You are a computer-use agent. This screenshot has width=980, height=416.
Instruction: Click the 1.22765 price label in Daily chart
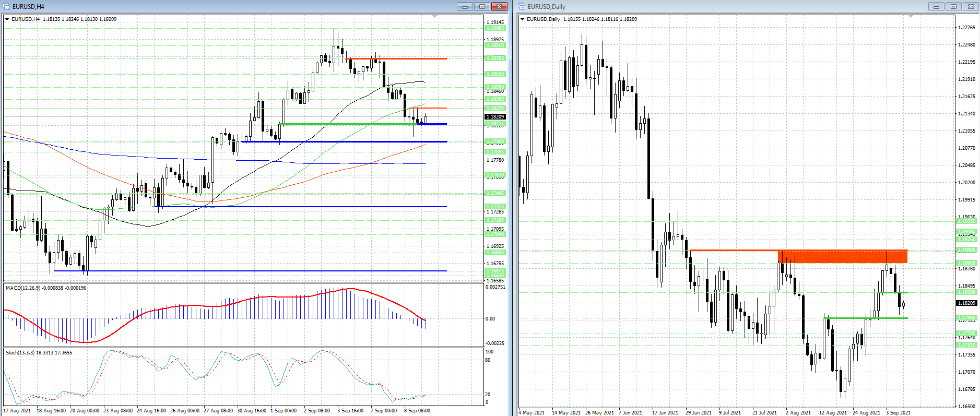coord(967,28)
